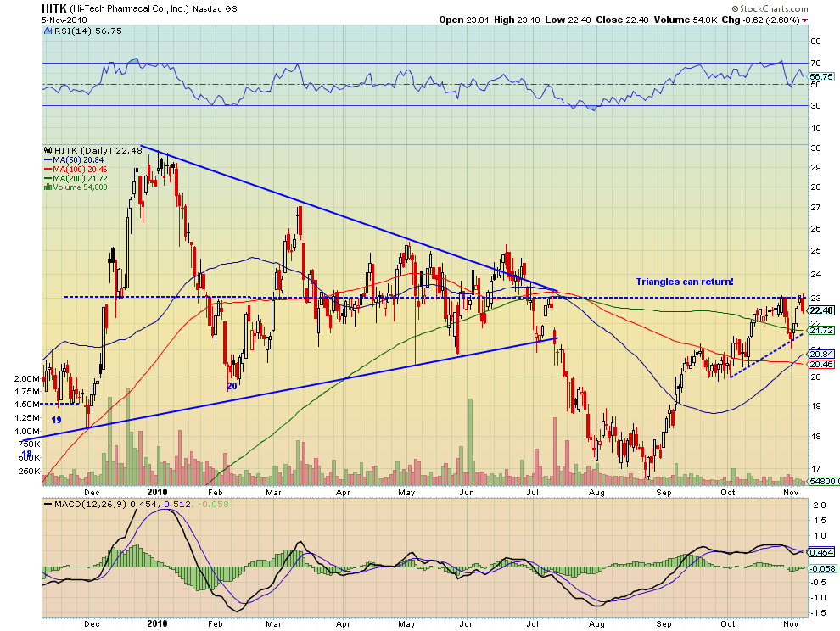Click the 2.0 label on MACD axis

[819, 505]
